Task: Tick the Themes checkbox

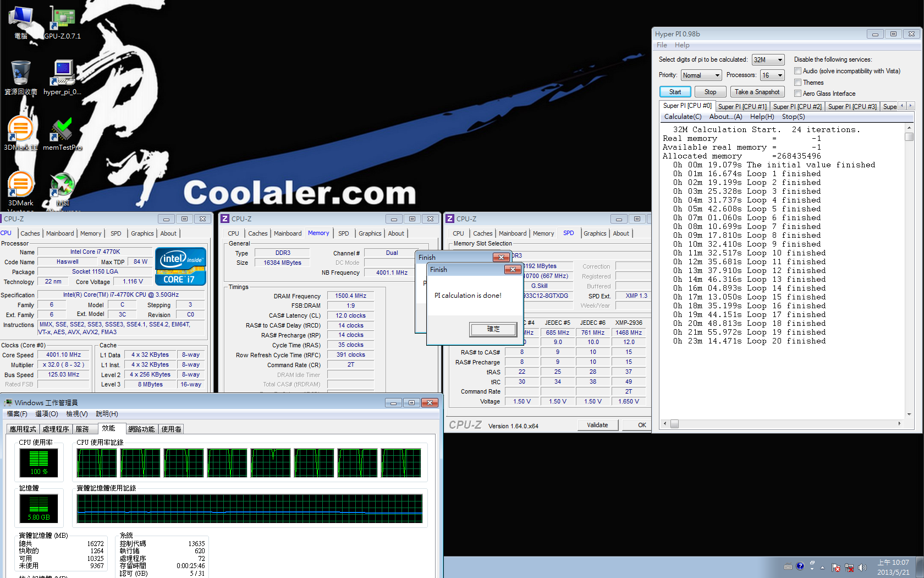Action: tap(798, 83)
